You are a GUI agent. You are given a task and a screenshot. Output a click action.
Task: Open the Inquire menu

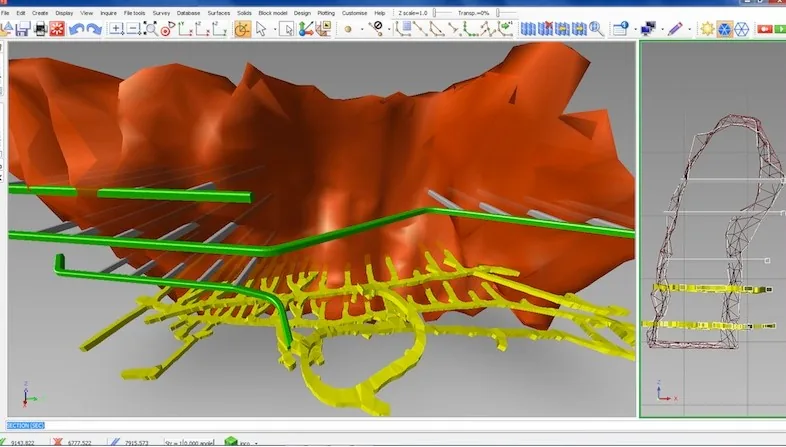pos(108,13)
